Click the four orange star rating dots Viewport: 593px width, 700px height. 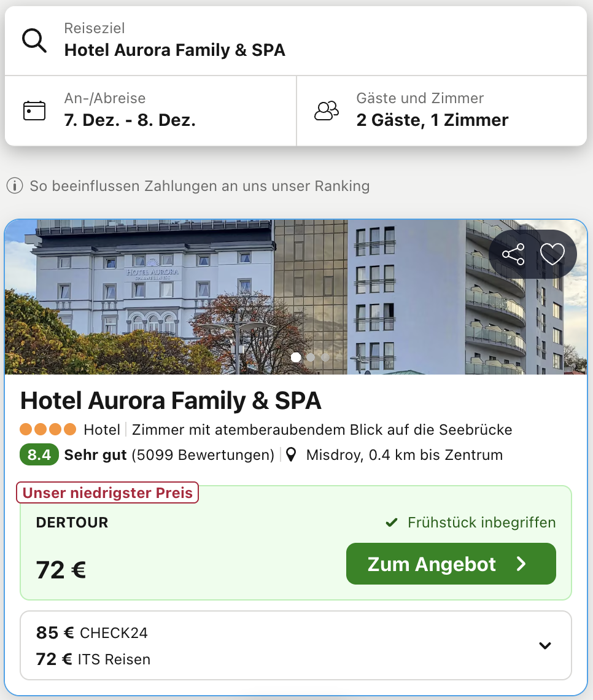[x=48, y=429]
